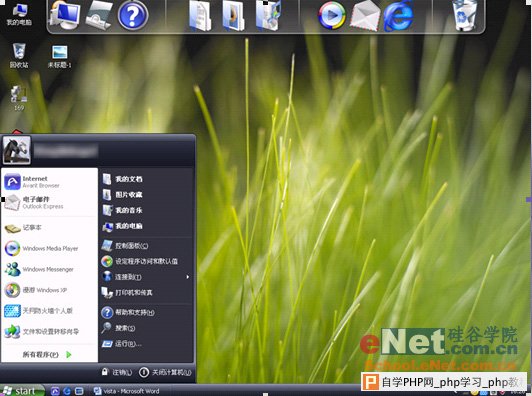The width and height of the screenshot is (532, 396).
Task: Open the Help question mark dock icon
Action: pos(133,15)
